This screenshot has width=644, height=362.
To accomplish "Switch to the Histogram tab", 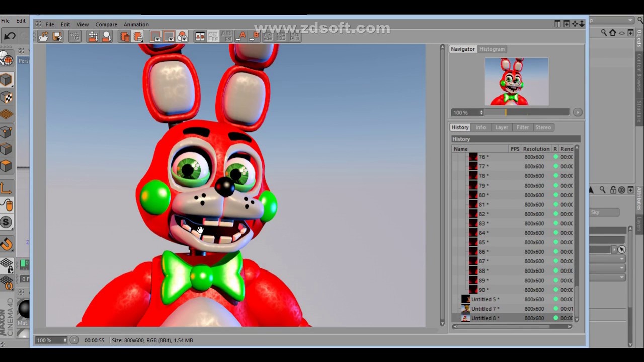I will click(492, 49).
